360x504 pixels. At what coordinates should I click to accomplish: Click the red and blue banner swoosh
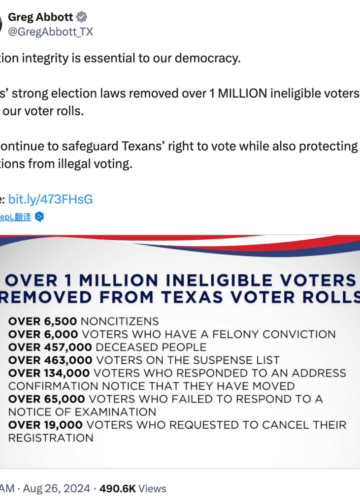click(x=180, y=245)
